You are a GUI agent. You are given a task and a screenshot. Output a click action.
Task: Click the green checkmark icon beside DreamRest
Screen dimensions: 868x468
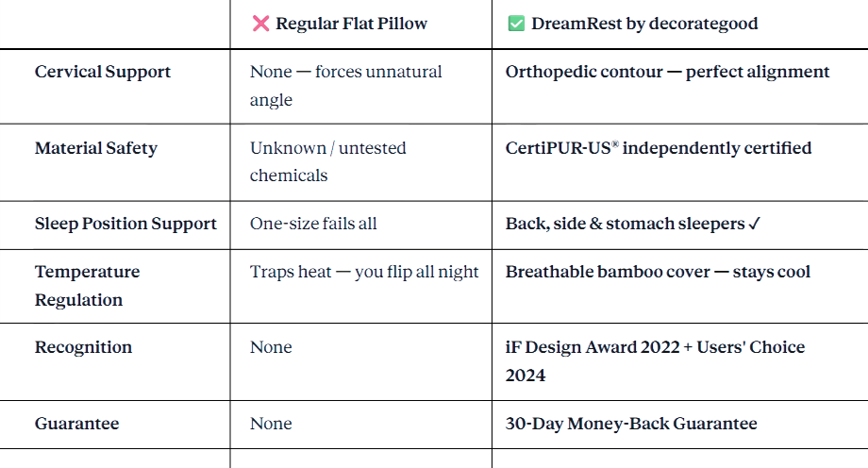tap(516, 24)
